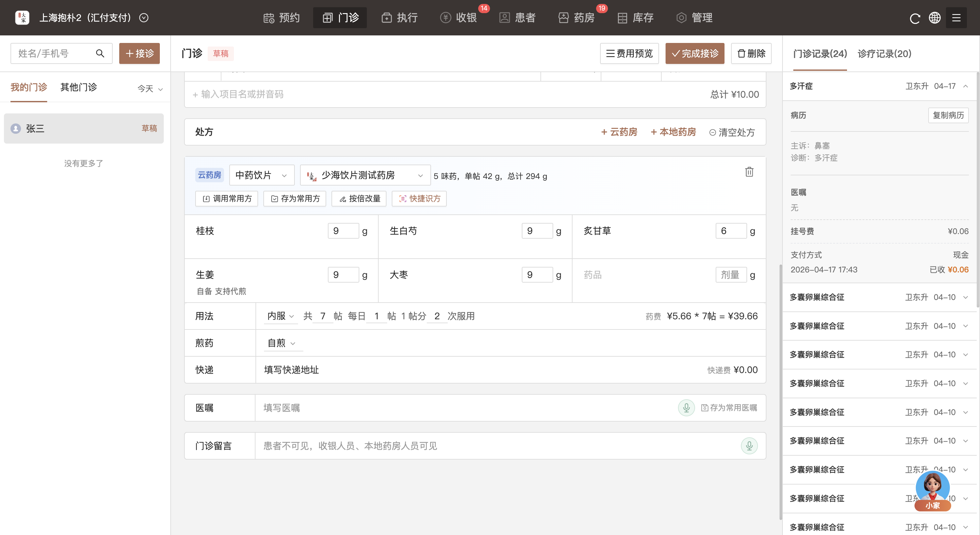Click the 复制病历 button
The image size is (980, 535).
pos(948,115)
